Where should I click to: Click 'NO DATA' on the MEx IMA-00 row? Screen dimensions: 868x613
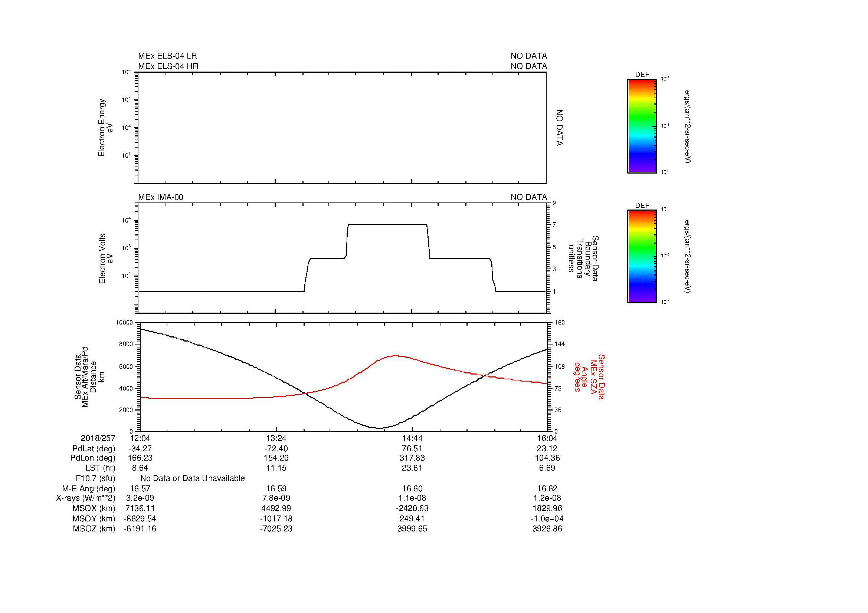(x=528, y=197)
